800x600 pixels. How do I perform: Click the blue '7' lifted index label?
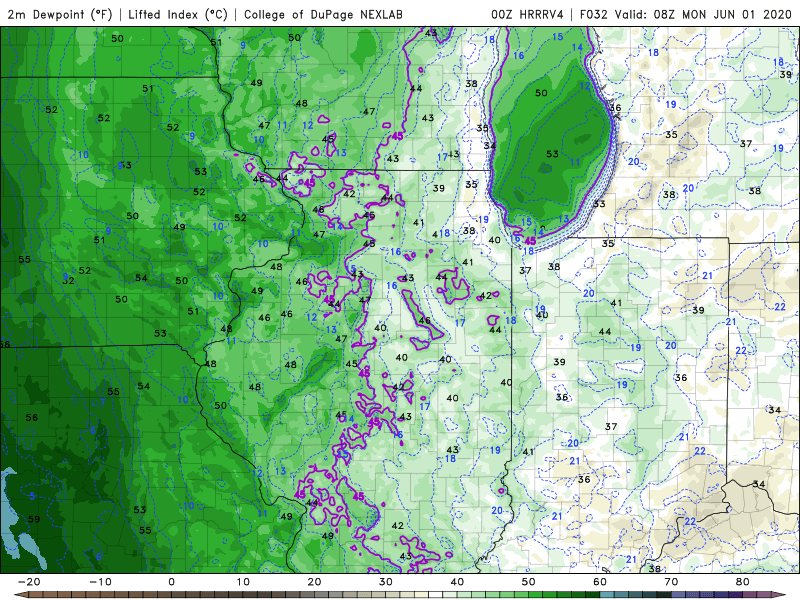[103, 403]
